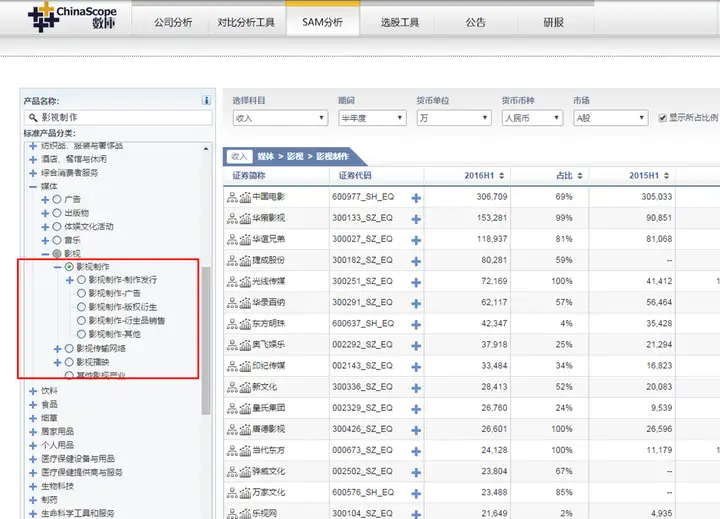720x519 pixels.
Task: Select 医疗保健设备与用品 tree item
Action: (78, 459)
